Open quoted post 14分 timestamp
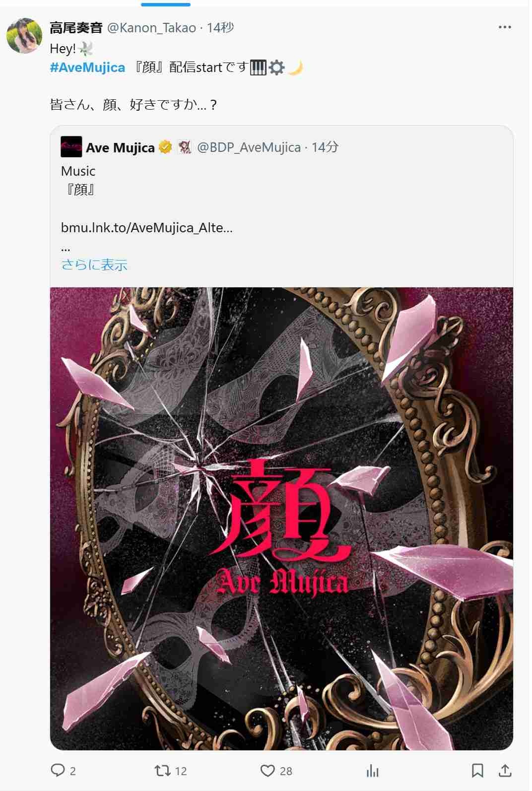Viewport: 532px width, 791px height. [x=325, y=147]
